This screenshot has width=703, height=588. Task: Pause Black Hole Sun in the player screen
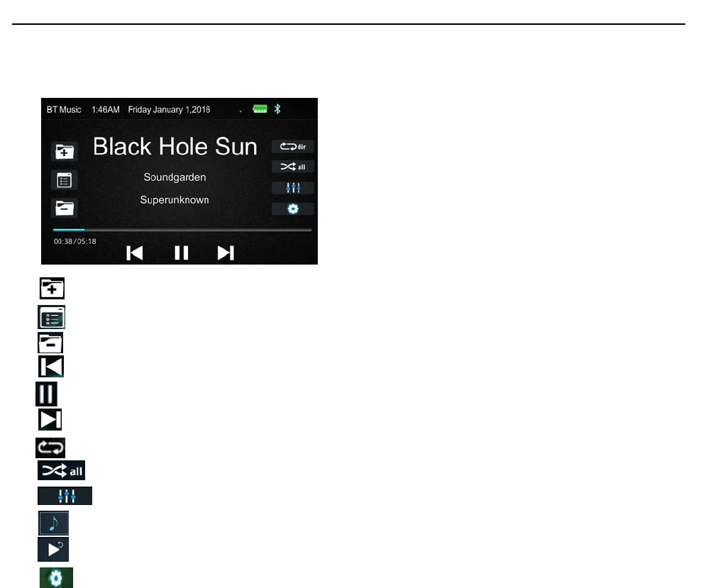(x=181, y=253)
